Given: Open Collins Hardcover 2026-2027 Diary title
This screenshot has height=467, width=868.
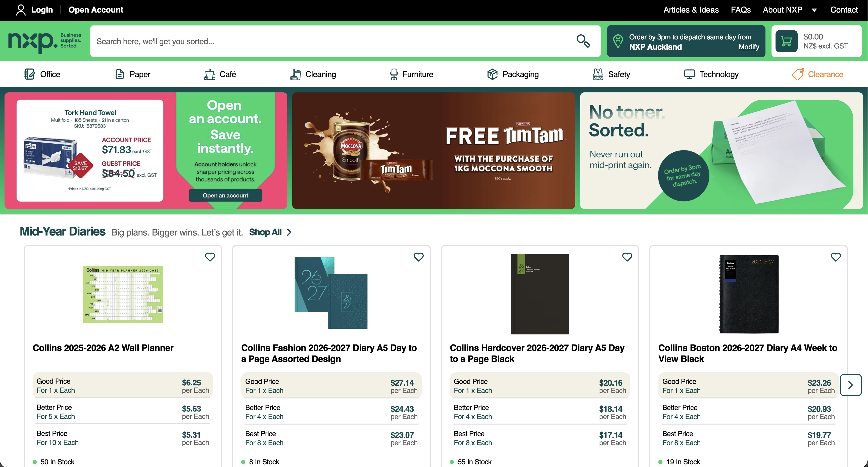Looking at the screenshot, I should tap(537, 353).
